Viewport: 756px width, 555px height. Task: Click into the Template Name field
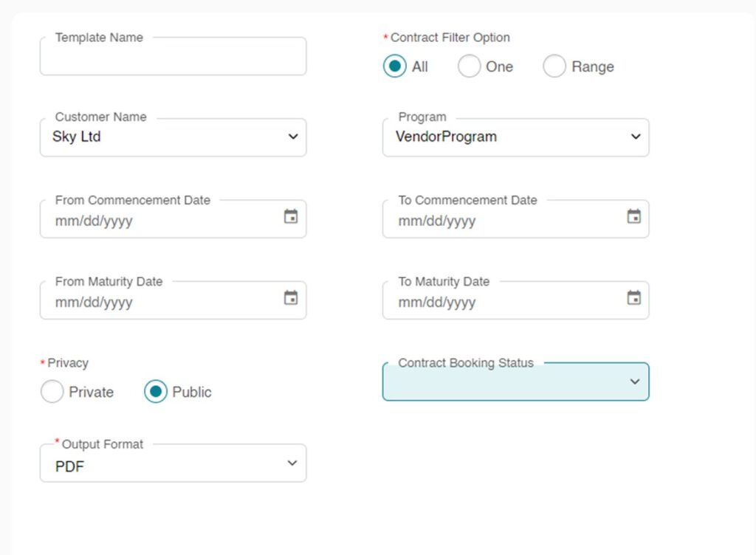click(173, 58)
